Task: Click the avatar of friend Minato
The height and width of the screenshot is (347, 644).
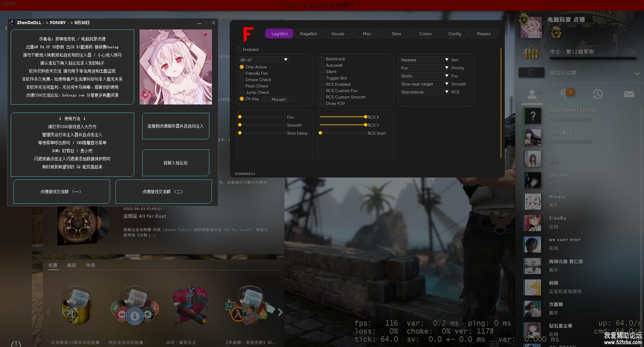Action: 533,202
